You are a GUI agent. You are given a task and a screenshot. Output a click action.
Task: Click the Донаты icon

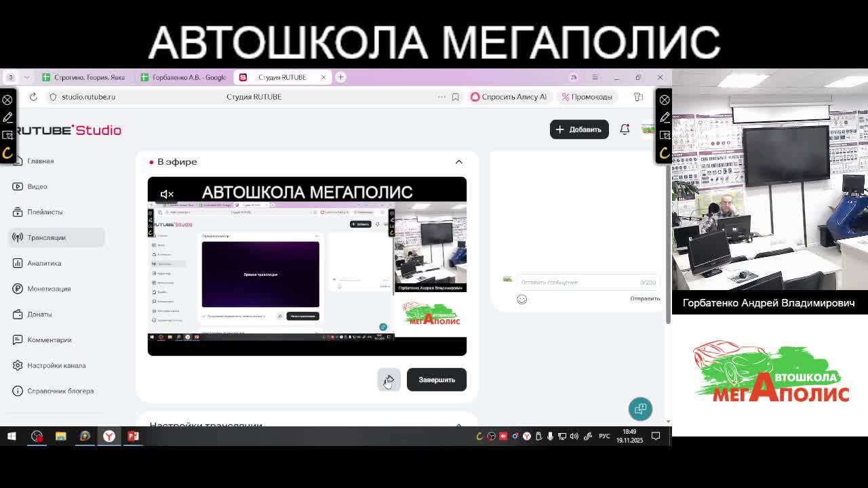18,314
